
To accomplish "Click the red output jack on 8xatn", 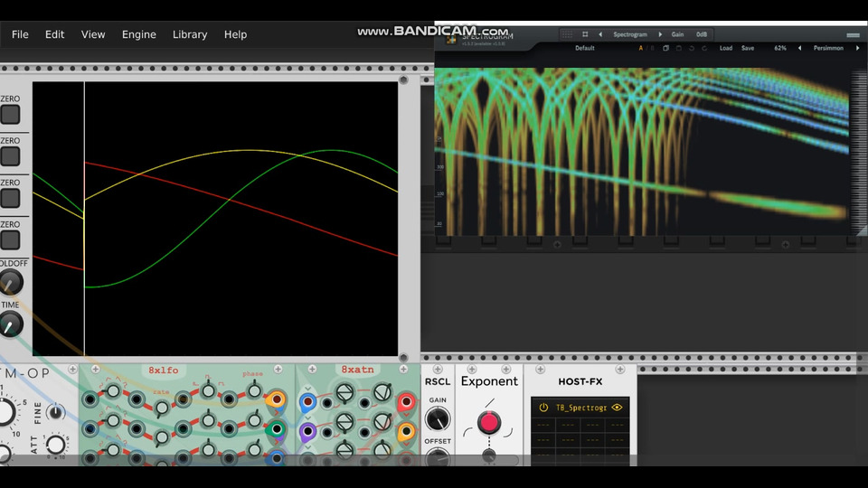I will pos(406,401).
